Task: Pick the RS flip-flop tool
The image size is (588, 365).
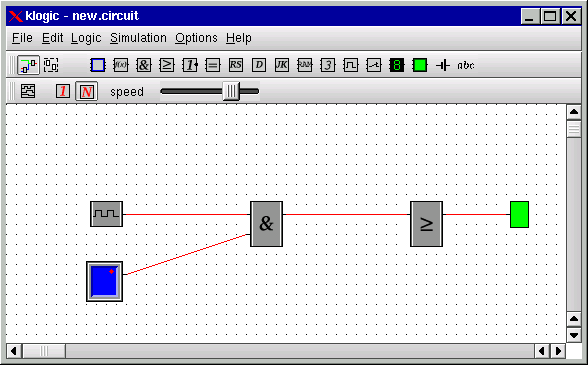Action: (x=236, y=65)
